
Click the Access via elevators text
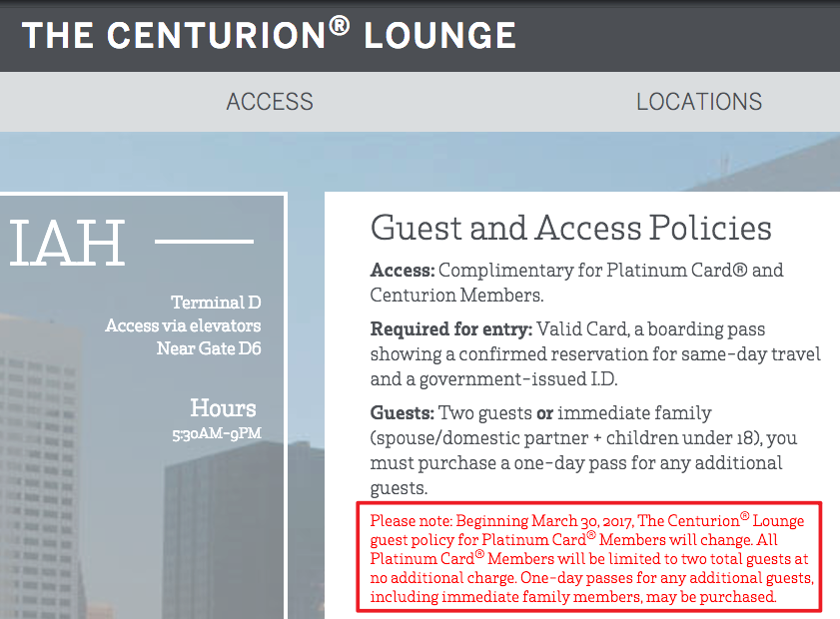[x=183, y=325]
